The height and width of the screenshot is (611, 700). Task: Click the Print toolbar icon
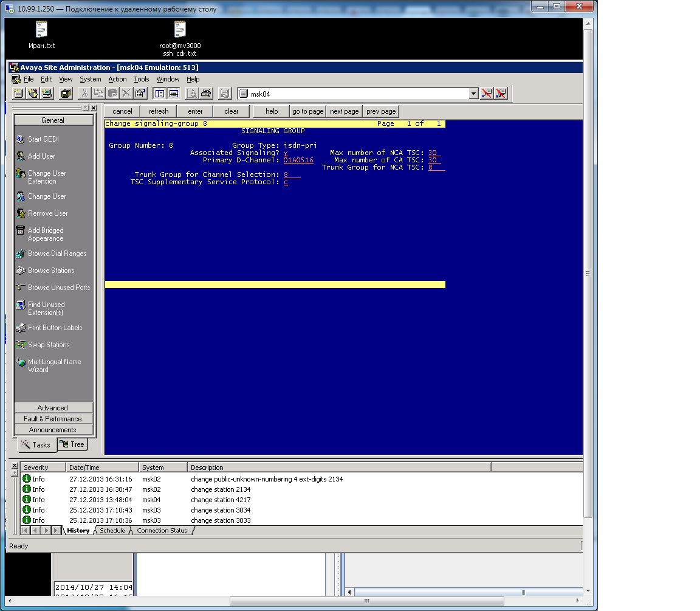click(206, 94)
